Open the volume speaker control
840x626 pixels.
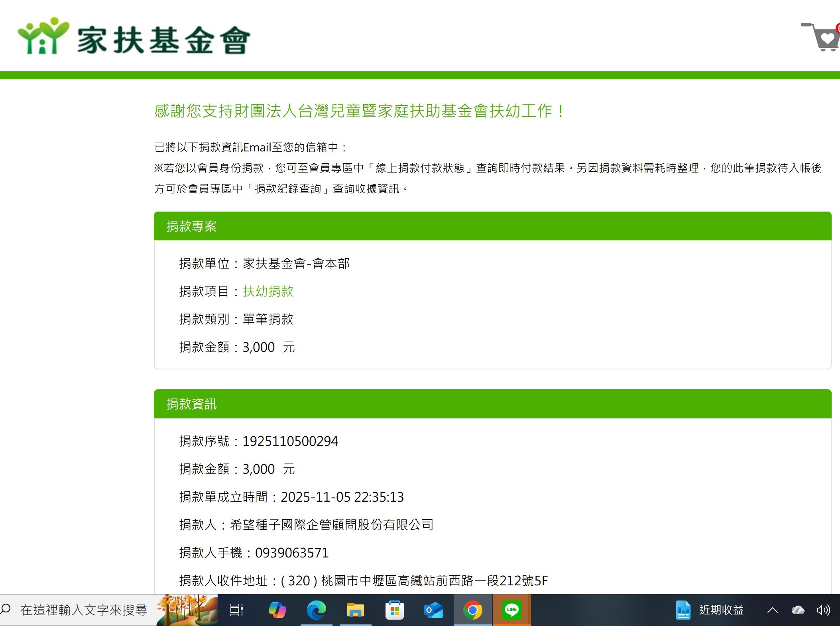pos(823,610)
